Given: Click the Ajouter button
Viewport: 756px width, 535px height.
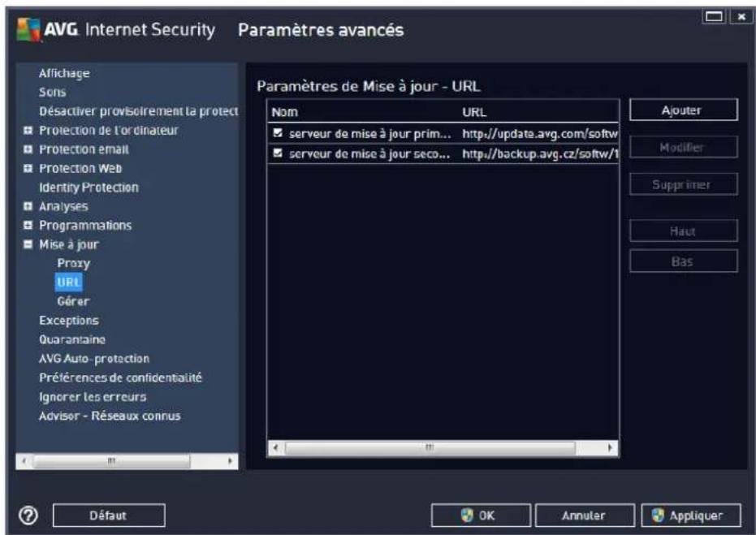Looking at the screenshot, I should coord(683,110).
